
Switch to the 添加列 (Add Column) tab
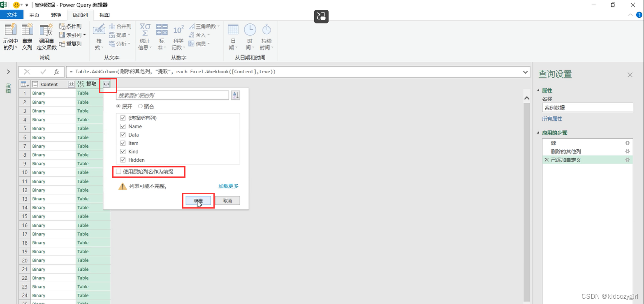[80, 15]
